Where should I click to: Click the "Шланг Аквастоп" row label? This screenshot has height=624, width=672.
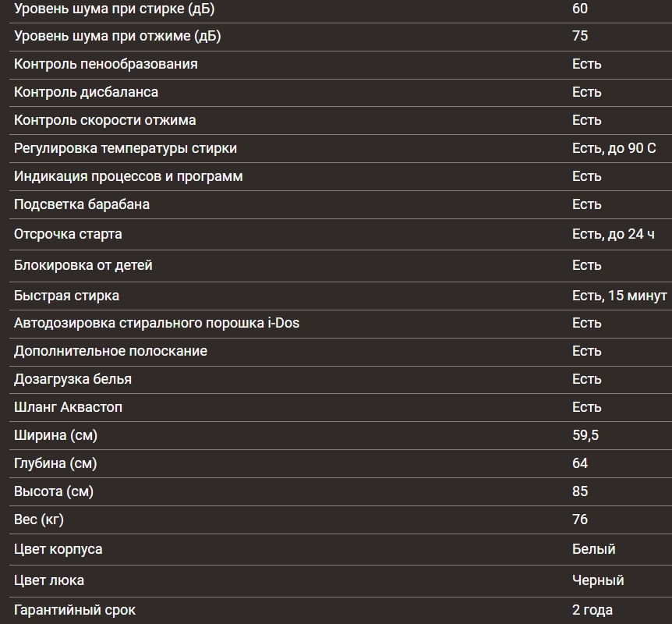click(68, 407)
